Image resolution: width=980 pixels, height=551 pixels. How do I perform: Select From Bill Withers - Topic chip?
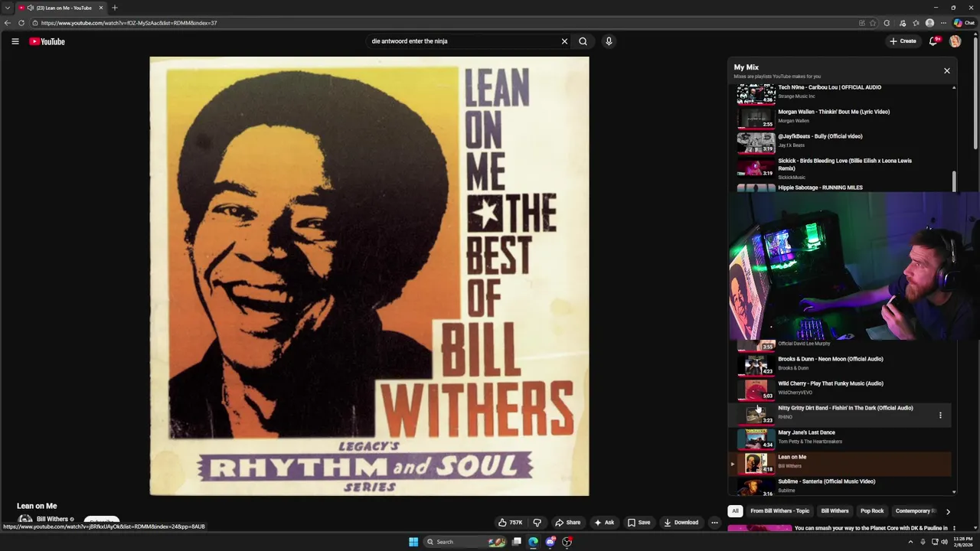pos(779,511)
